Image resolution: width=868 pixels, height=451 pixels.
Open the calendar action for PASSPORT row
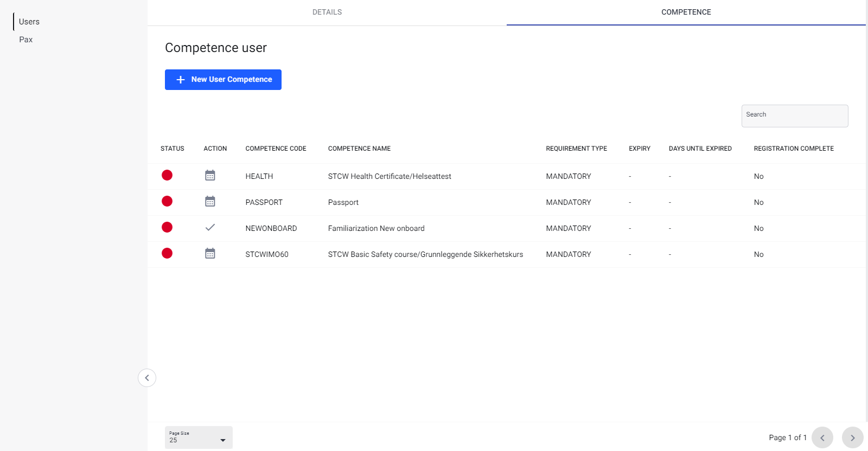[210, 201]
